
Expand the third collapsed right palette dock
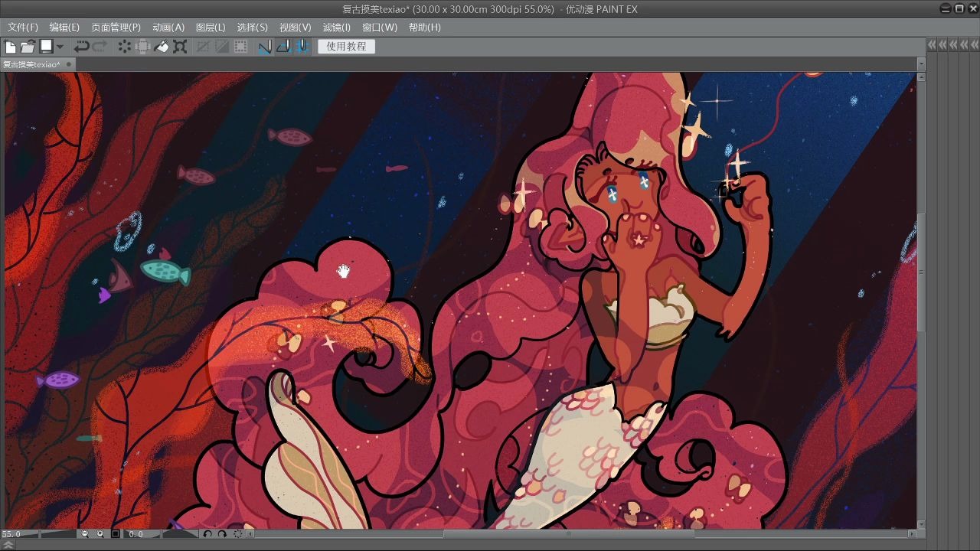click(953, 45)
